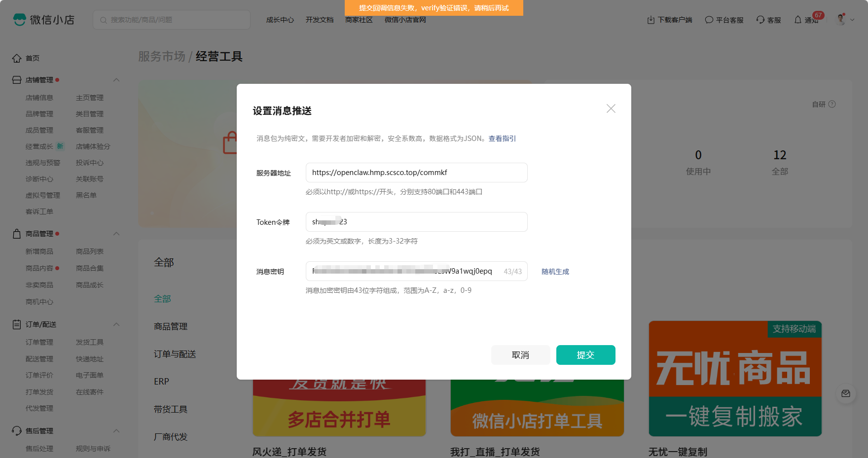Close the 设置消息推送 dialog

pos(611,108)
